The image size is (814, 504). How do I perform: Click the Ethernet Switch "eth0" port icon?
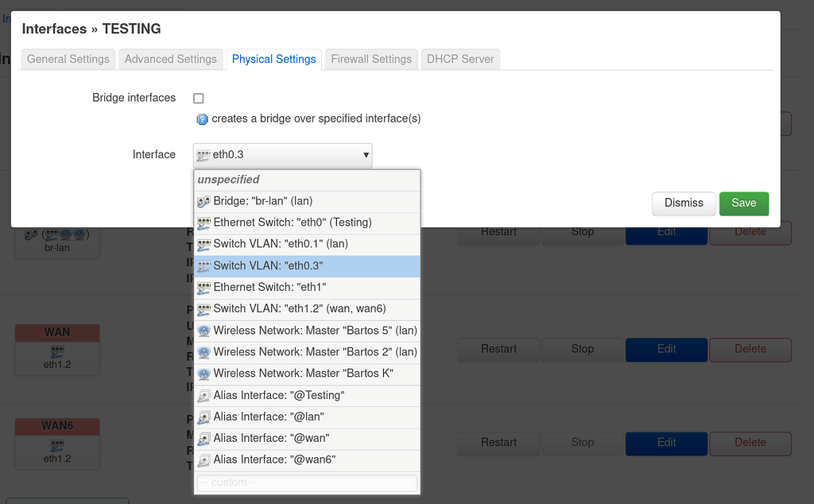[x=203, y=223]
